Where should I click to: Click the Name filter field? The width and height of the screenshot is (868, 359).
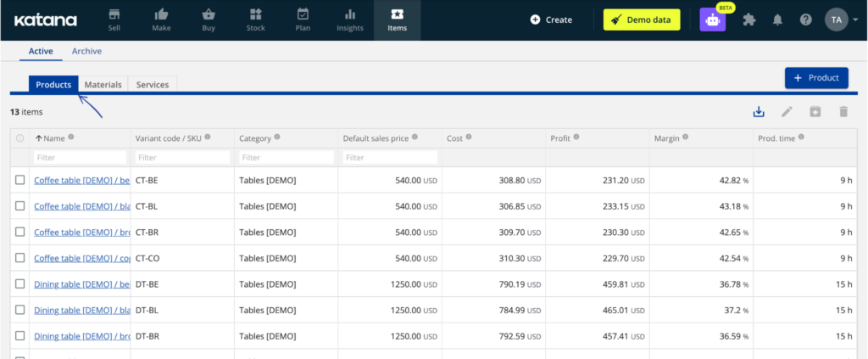coord(81,158)
